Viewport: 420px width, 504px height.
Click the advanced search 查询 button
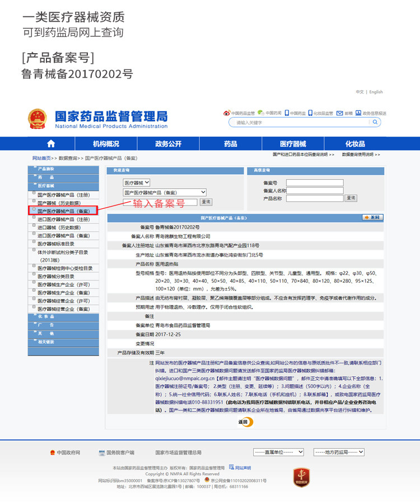[351, 198]
